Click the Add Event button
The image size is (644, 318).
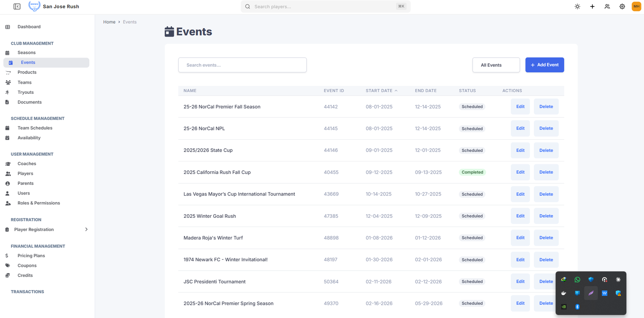coord(544,65)
